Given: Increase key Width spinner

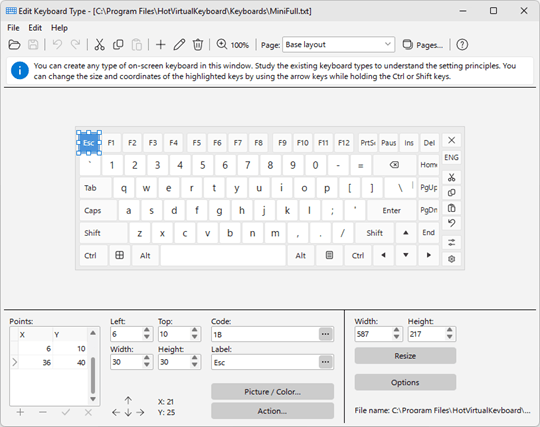Looking at the screenshot, I should click(147, 358).
